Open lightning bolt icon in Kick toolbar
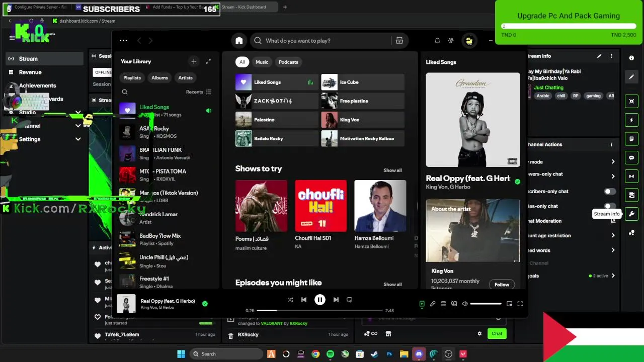This screenshot has height=362, width=644. pyautogui.click(x=631, y=120)
